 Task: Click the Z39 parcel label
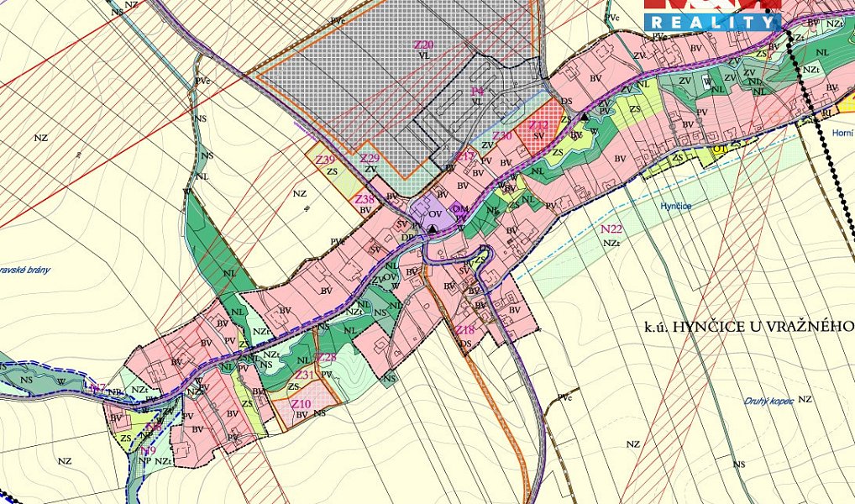[x=326, y=160]
